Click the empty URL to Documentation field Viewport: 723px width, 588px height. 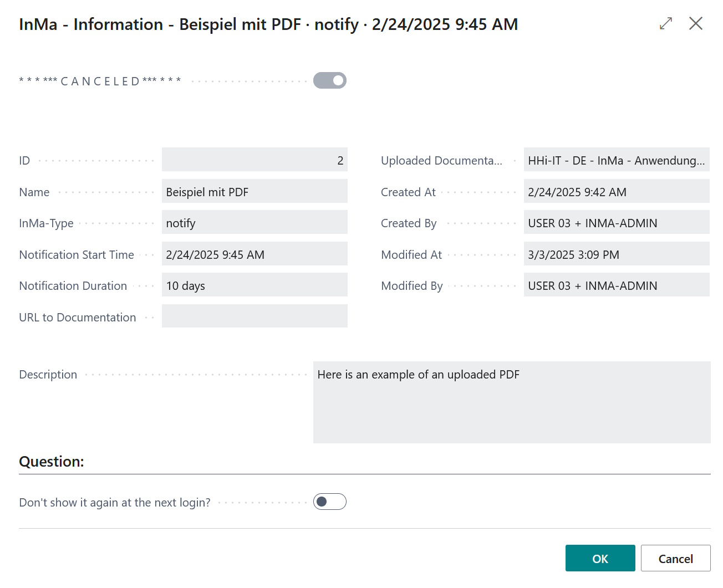[254, 316]
